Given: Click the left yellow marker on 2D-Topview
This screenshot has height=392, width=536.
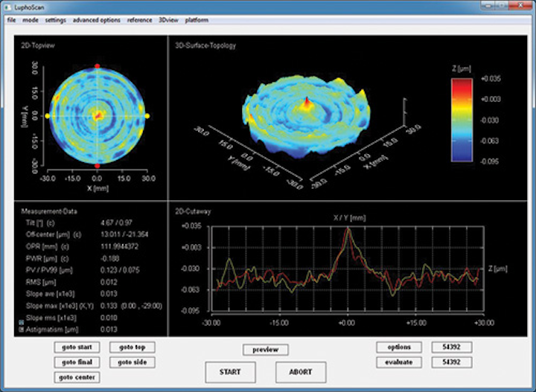Looking at the screenshot, I should pyautogui.click(x=48, y=116).
